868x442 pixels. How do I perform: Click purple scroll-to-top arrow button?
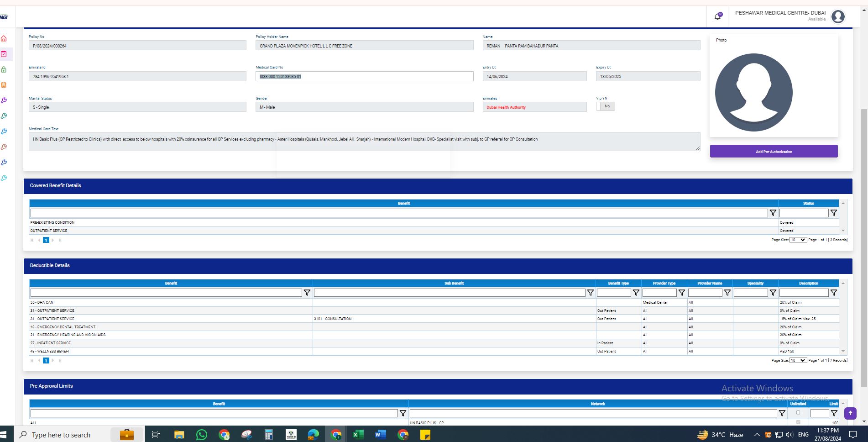click(x=850, y=413)
